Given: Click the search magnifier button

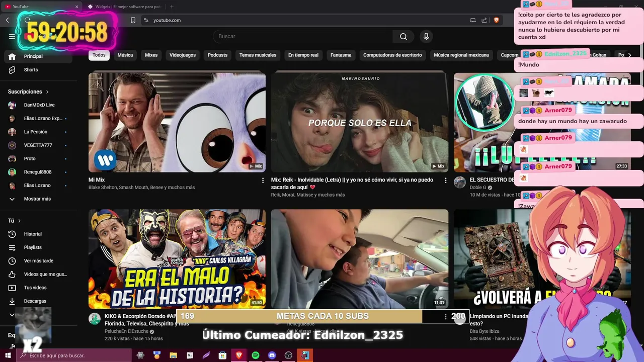Looking at the screenshot, I should (404, 36).
